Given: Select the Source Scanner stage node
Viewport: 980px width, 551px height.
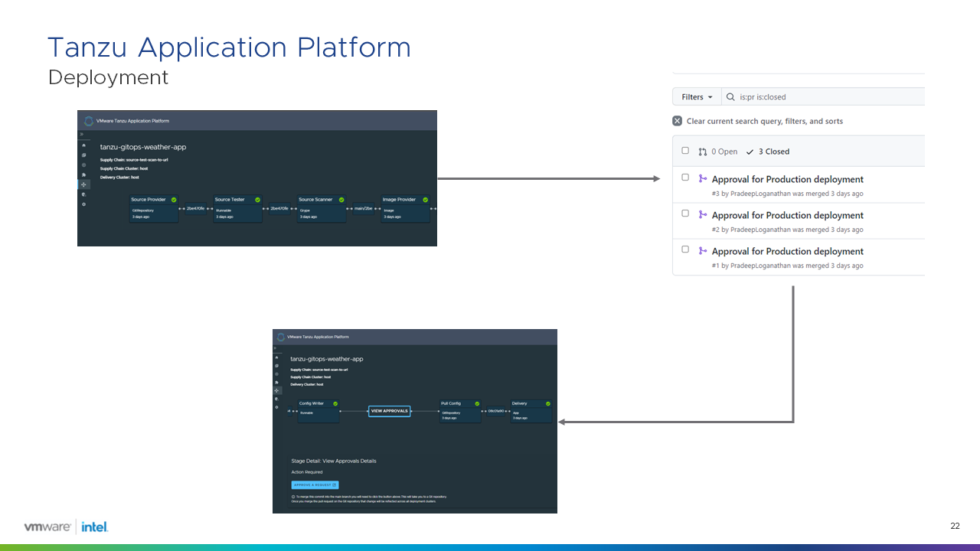Looking at the screenshot, I should tap(322, 209).
